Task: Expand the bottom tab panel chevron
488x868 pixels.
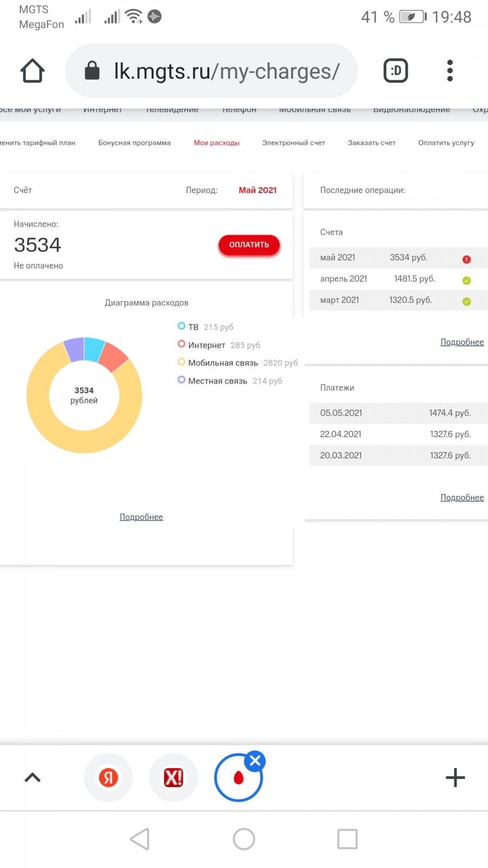Action: click(33, 777)
